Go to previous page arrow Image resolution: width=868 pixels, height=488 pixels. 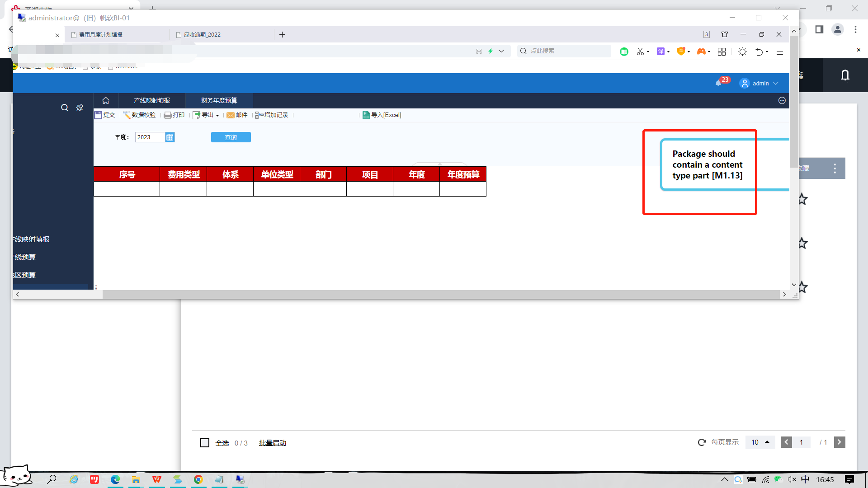click(786, 442)
